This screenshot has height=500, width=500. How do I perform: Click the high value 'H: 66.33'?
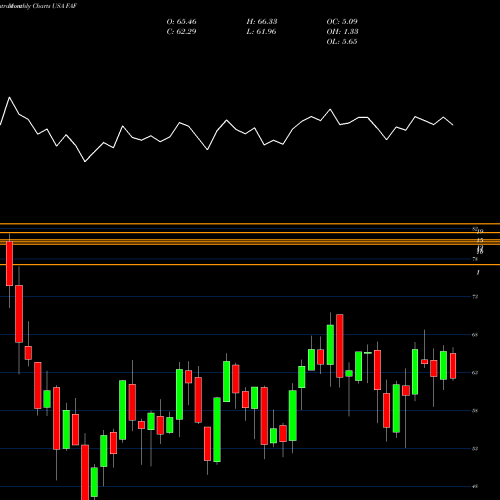pyautogui.click(x=262, y=22)
